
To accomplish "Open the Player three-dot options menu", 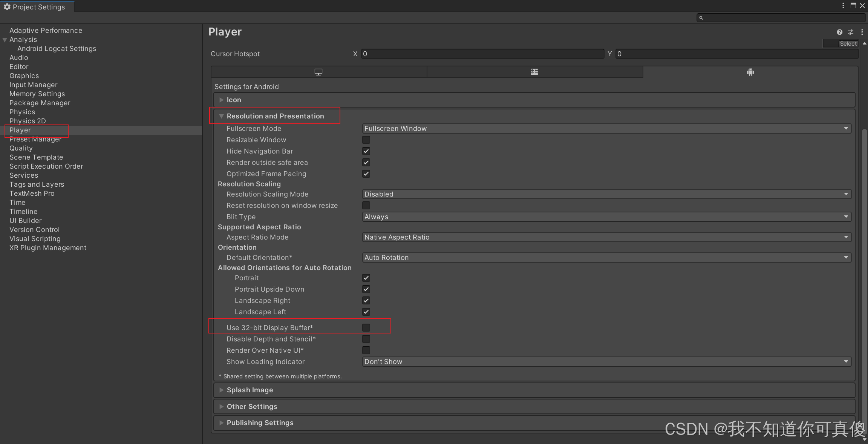I will click(x=862, y=32).
